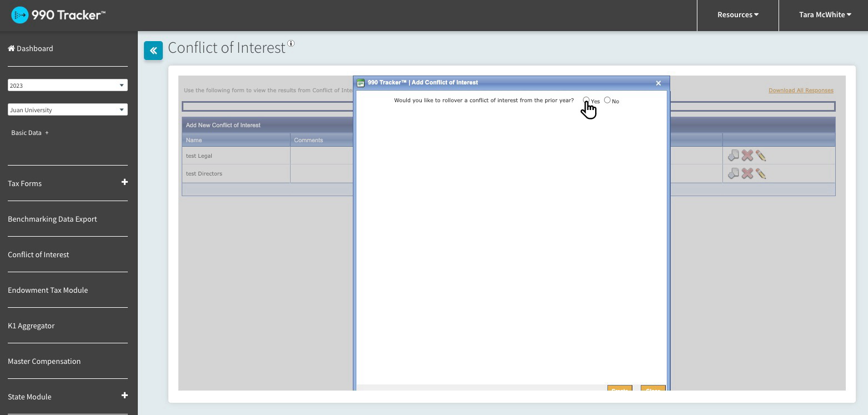The width and height of the screenshot is (868, 415).
Task: Open the Tara McWhite user menu
Action: tap(825, 15)
